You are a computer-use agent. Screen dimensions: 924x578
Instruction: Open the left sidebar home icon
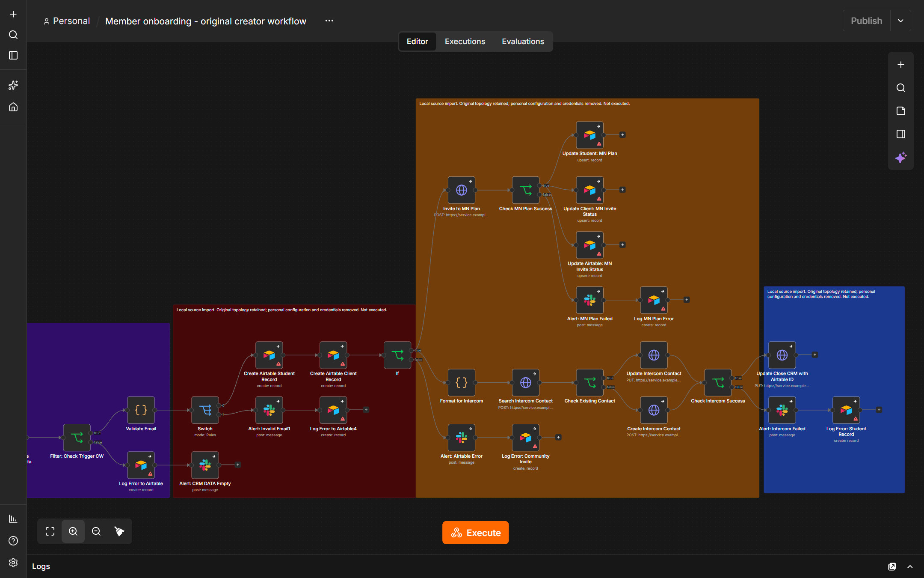13,107
